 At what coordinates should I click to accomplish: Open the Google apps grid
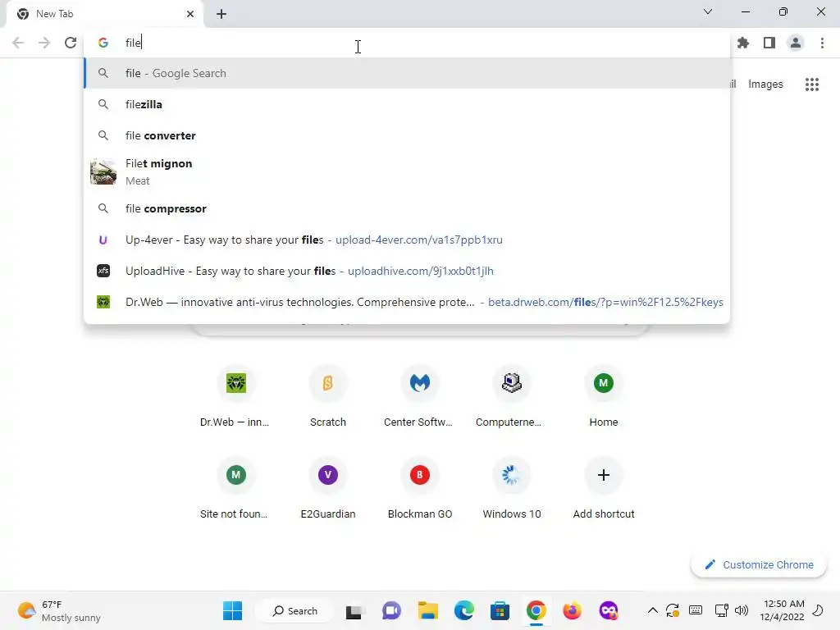coord(811,84)
